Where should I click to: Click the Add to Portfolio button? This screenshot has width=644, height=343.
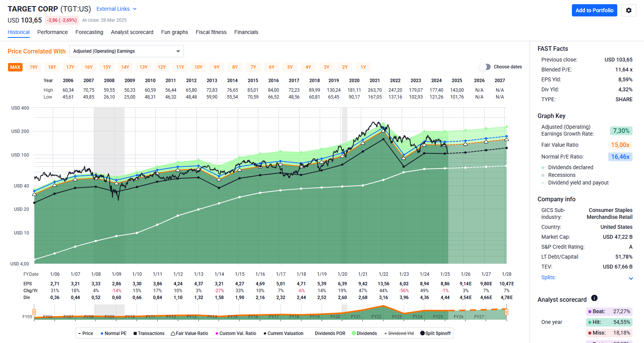(x=594, y=10)
